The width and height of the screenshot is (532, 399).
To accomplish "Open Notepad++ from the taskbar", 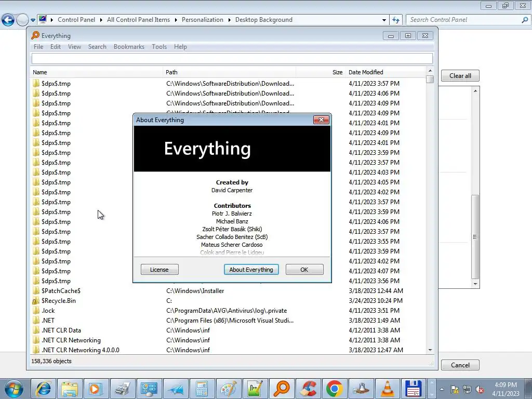I will 255,389.
